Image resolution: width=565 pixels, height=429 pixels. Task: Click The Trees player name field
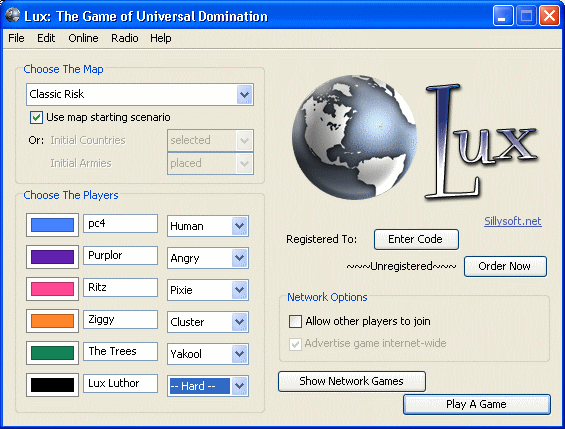tap(120, 351)
